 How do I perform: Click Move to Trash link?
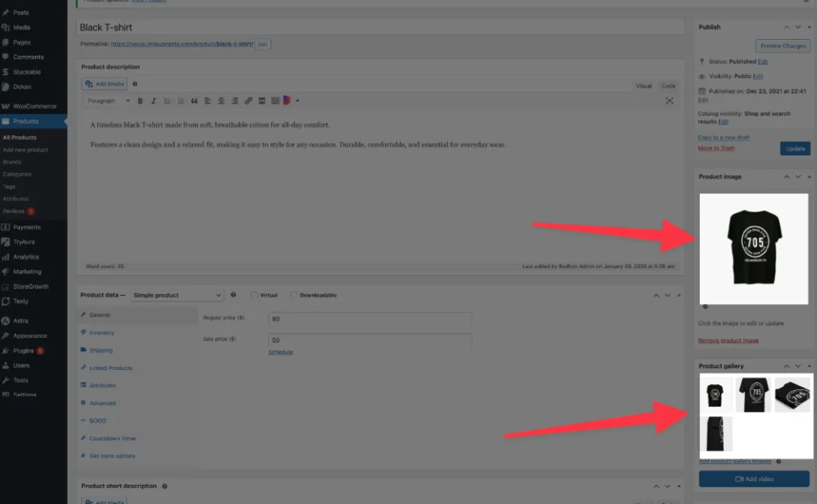click(x=716, y=148)
